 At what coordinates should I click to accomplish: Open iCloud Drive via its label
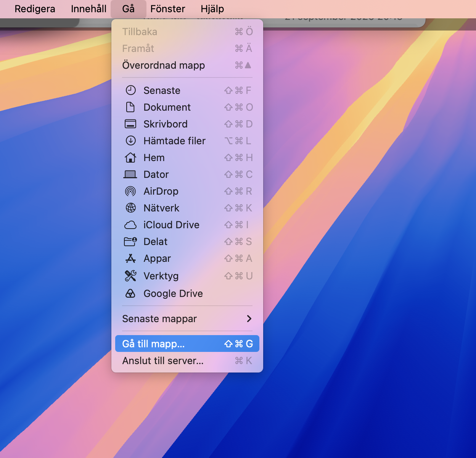[x=171, y=225]
